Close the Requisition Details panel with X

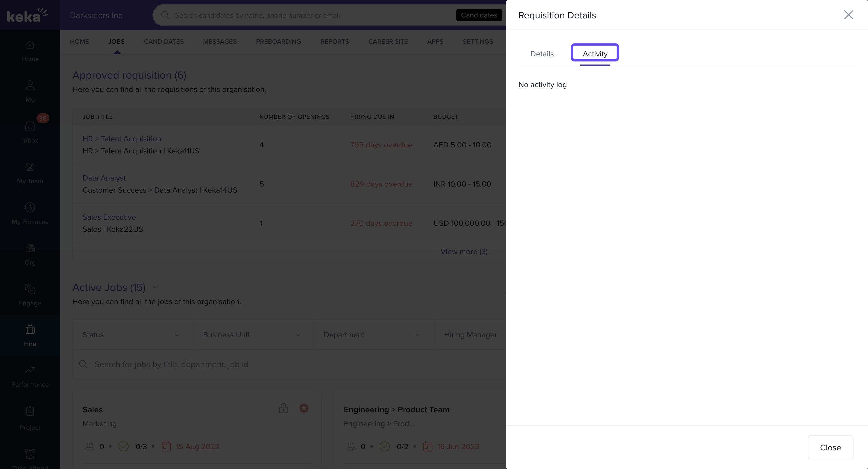click(848, 15)
